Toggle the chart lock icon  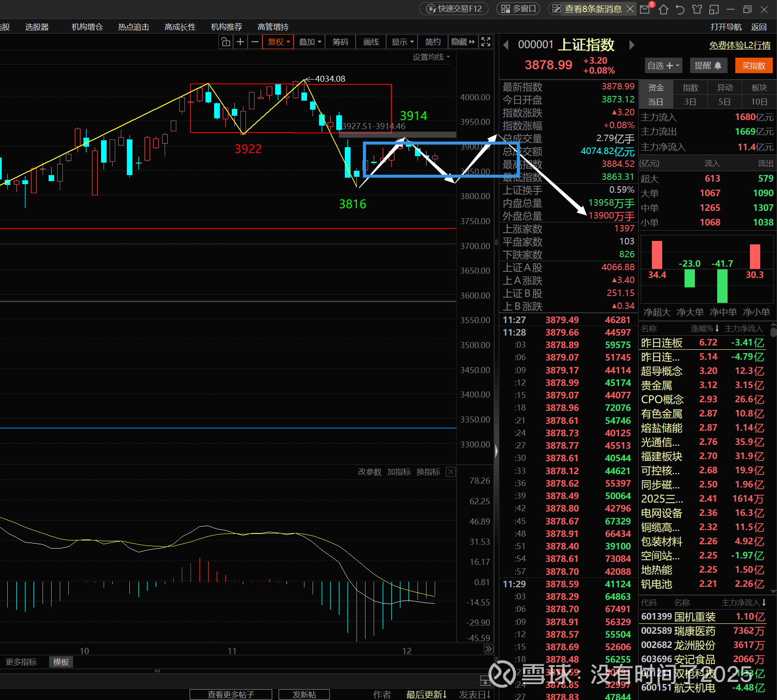[x=226, y=42]
